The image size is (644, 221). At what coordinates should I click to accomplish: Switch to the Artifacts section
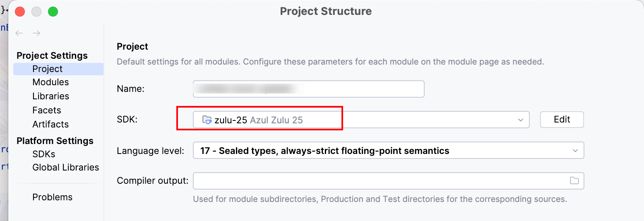coord(50,125)
